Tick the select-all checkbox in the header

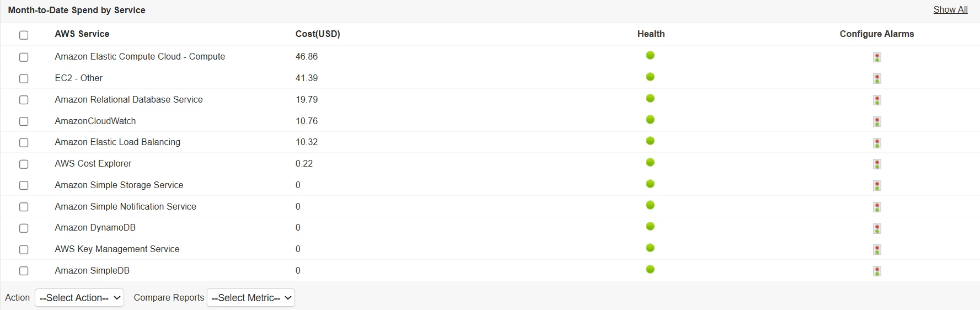click(24, 35)
